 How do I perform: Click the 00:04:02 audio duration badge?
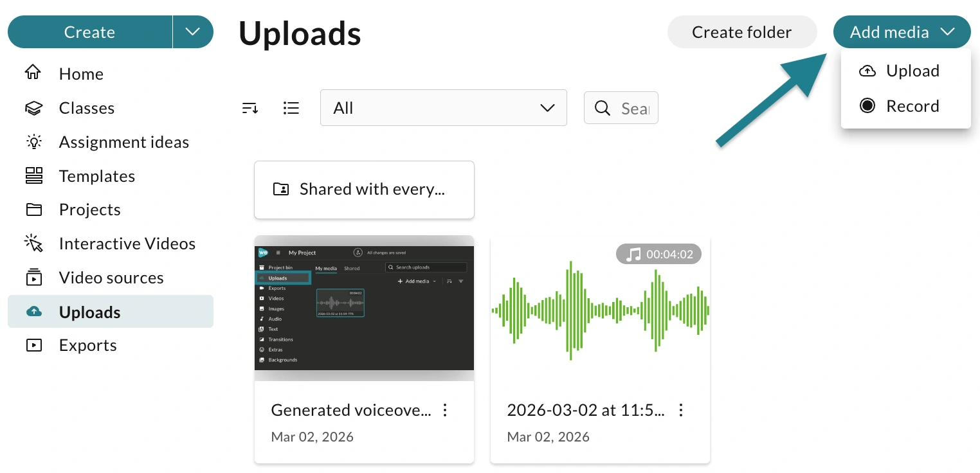coord(658,254)
